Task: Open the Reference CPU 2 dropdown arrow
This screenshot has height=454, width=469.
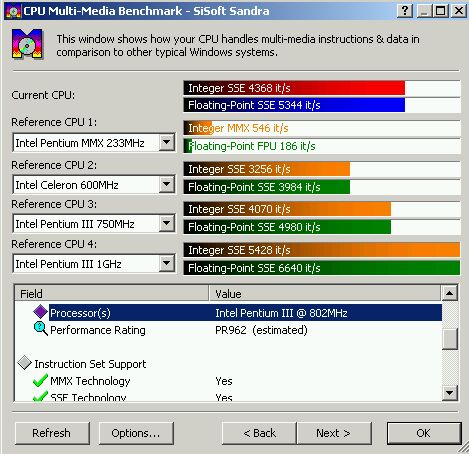Action: click(x=166, y=184)
